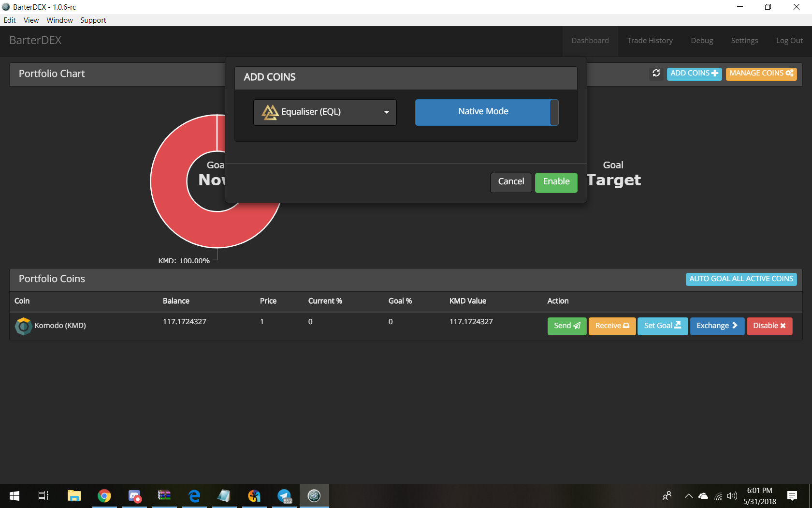Switch to Trade History tab
Screen dimensions: 812x508
650,41
